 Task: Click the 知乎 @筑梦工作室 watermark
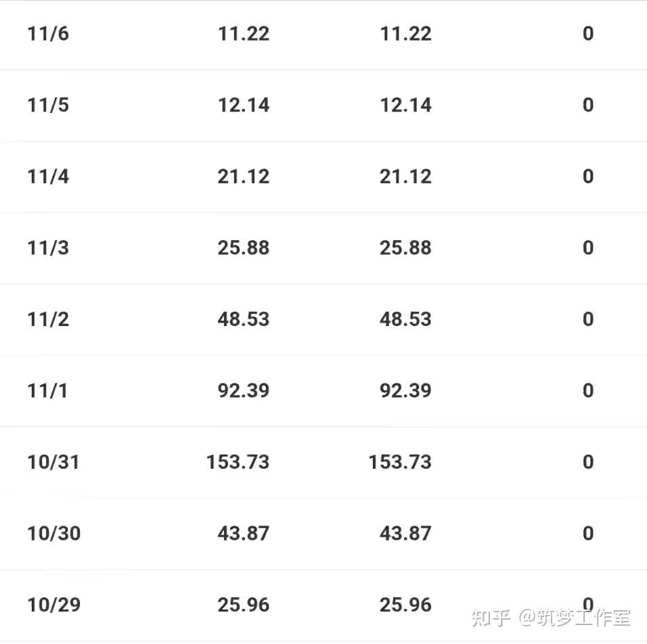pos(551,618)
